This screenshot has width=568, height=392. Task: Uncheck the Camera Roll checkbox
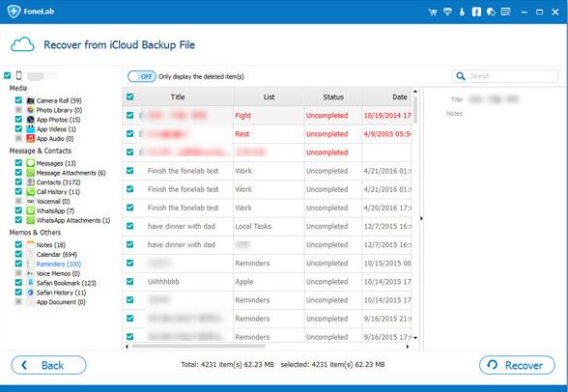pos(18,99)
